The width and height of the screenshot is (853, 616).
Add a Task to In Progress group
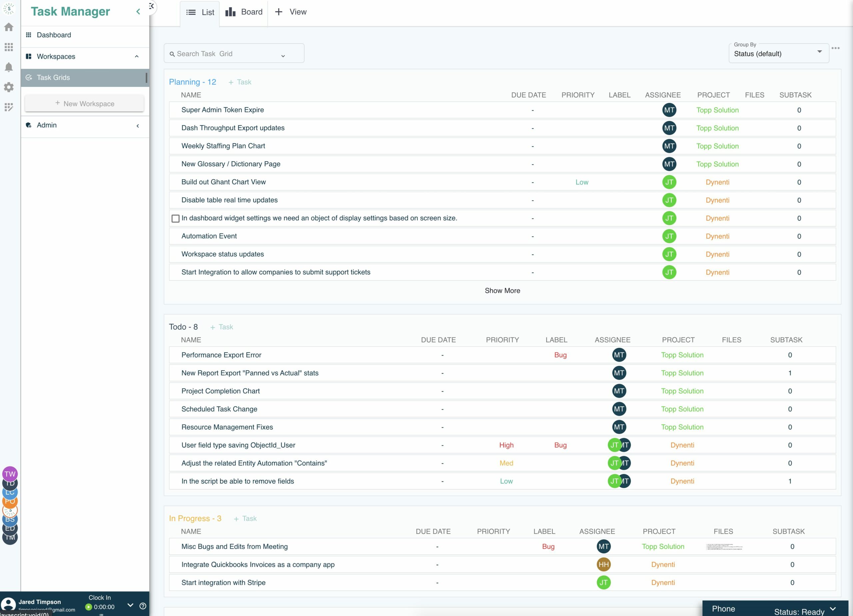coord(245,519)
